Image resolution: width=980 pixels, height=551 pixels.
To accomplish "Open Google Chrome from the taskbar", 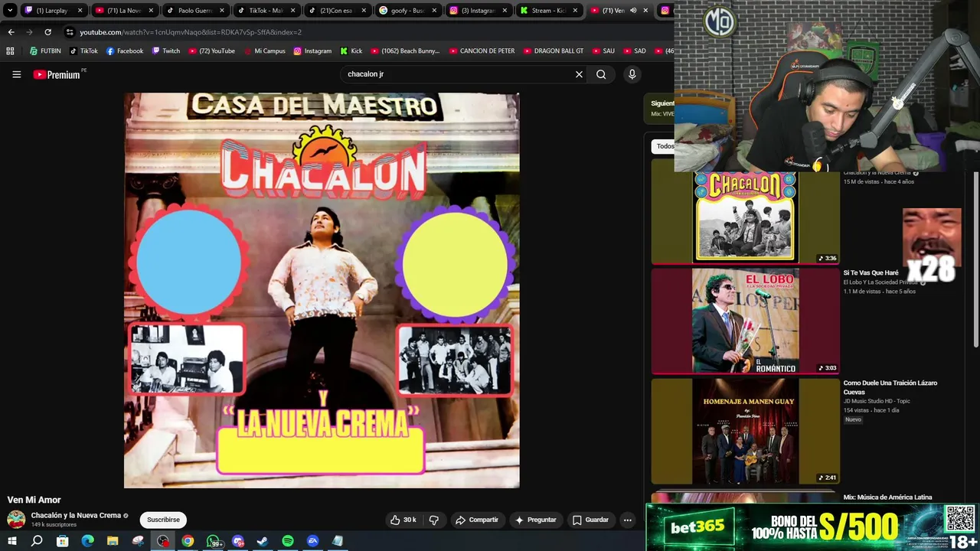I will point(188,541).
